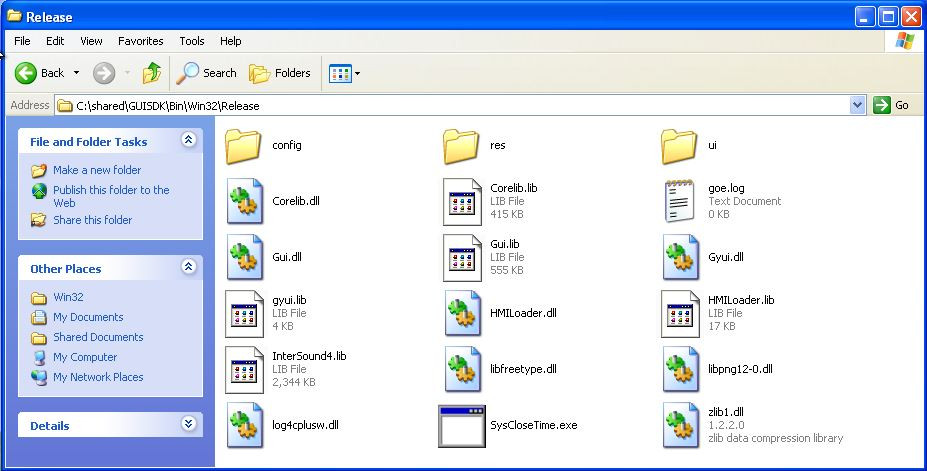Image resolution: width=927 pixels, height=471 pixels.
Task: Click Publish this folder to the Web
Action: [111, 196]
